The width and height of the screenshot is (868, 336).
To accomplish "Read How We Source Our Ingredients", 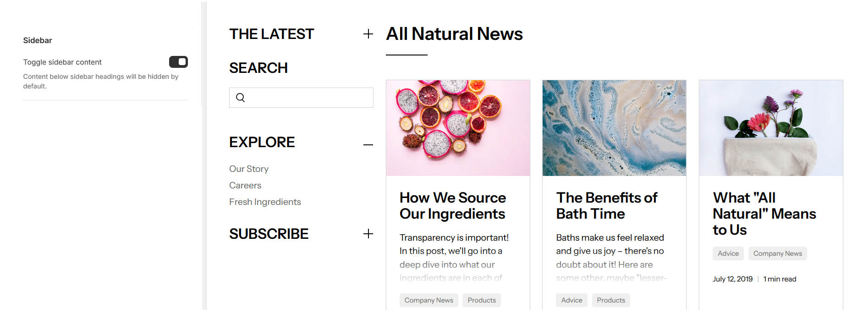I will coord(452,206).
